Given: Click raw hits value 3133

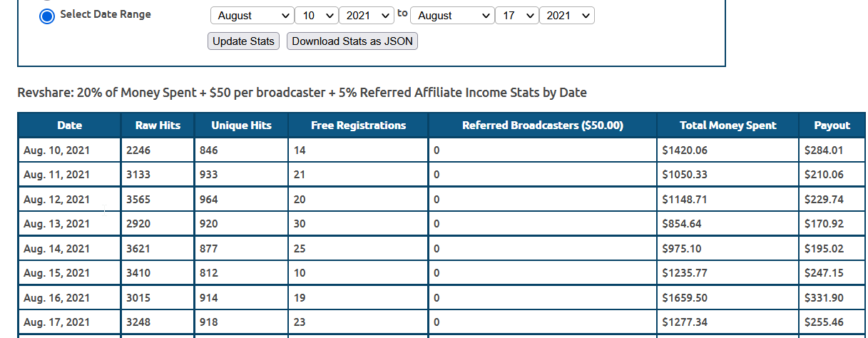Looking at the screenshot, I should pyautogui.click(x=138, y=175).
